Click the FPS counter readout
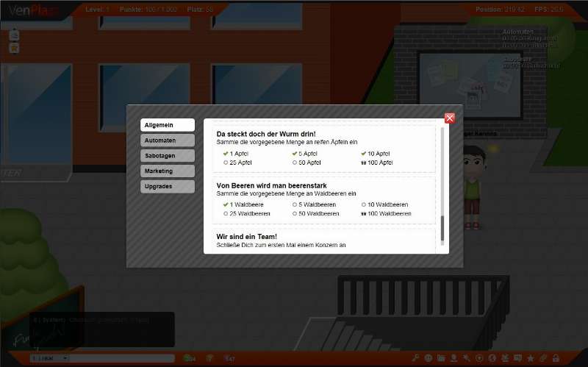Screen dimensions: 588x367 click(x=548, y=10)
